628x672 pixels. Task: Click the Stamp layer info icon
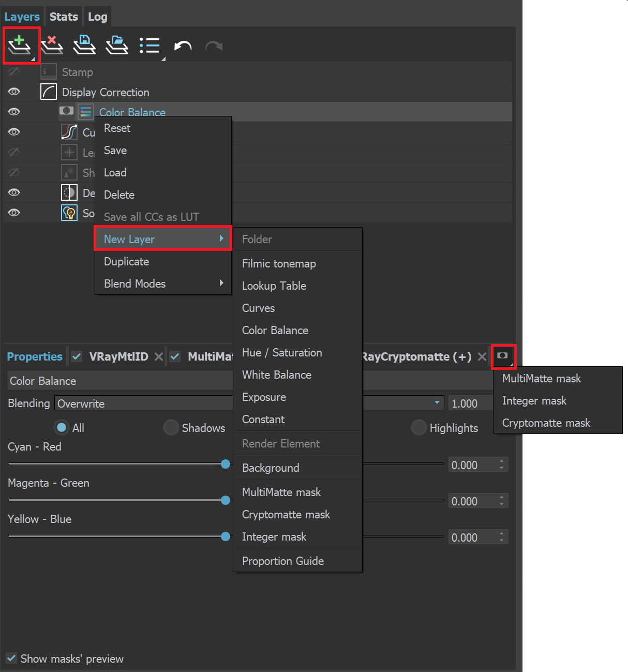49,72
